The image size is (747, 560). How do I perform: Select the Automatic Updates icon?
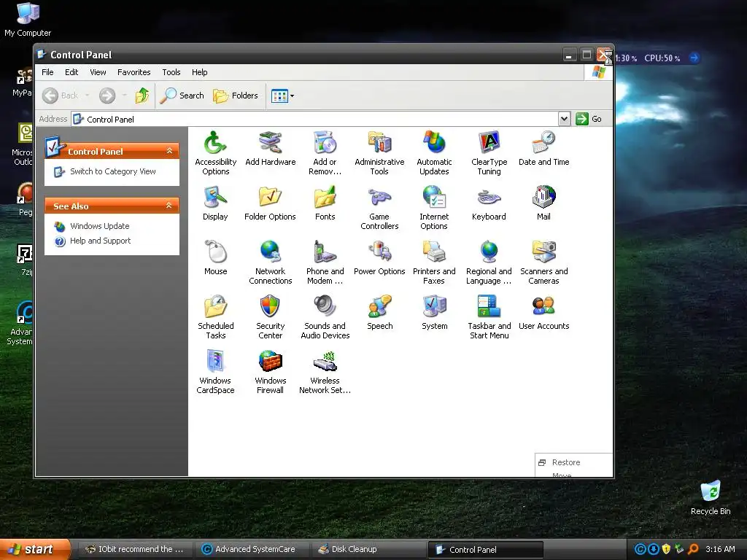point(434,152)
